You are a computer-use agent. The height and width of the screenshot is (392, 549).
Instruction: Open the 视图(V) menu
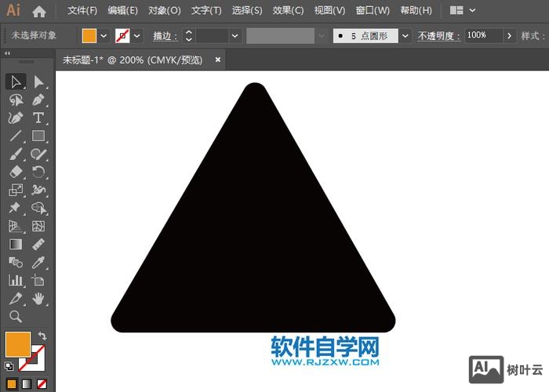coord(329,10)
